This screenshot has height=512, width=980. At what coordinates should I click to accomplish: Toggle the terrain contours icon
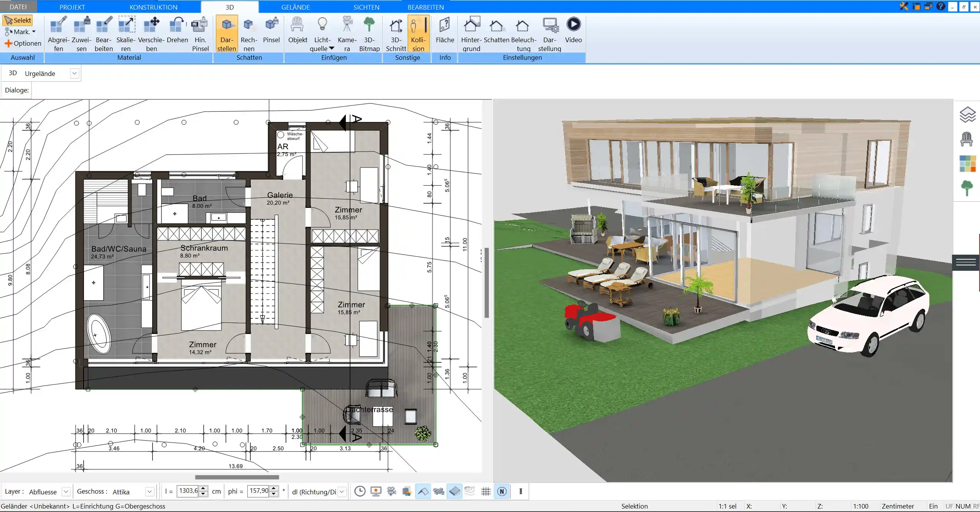(x=470, y=491)
